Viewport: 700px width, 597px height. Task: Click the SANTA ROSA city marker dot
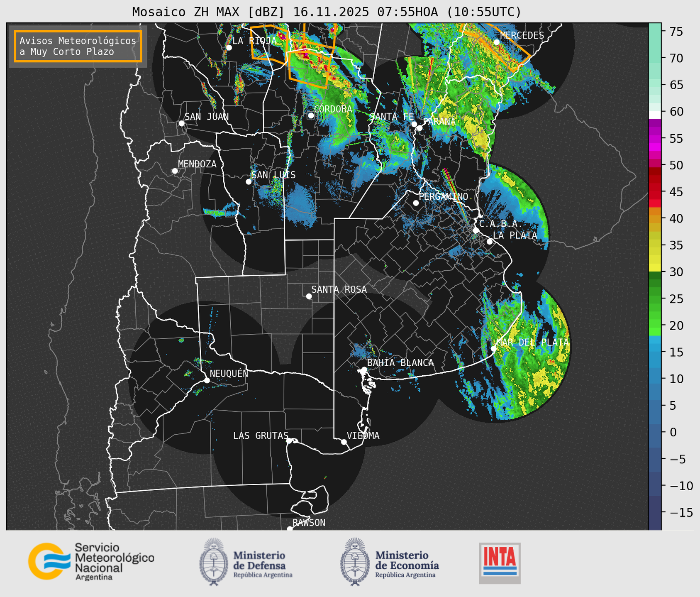tap(309, 296)
